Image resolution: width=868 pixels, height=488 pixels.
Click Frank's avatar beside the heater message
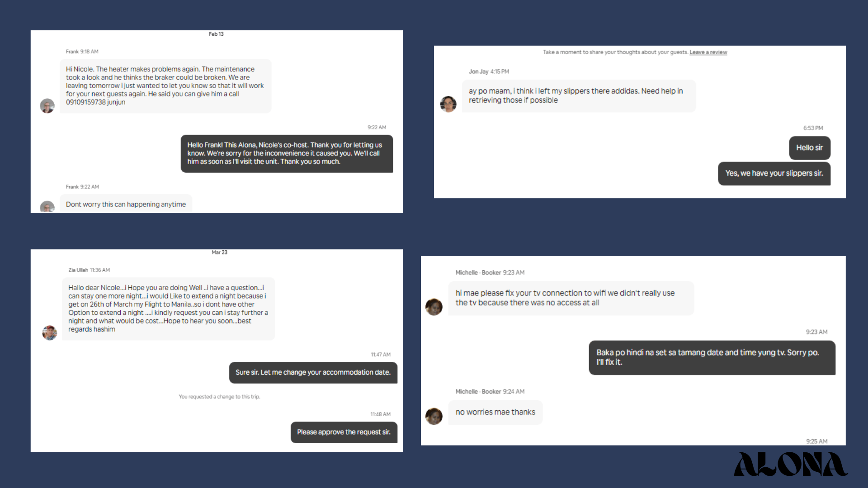(x=47, y=106)
